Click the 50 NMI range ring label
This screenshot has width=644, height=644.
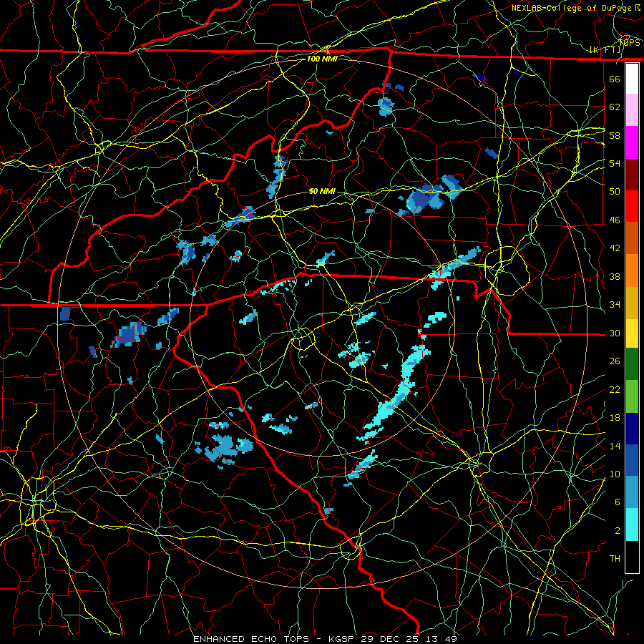322,191
